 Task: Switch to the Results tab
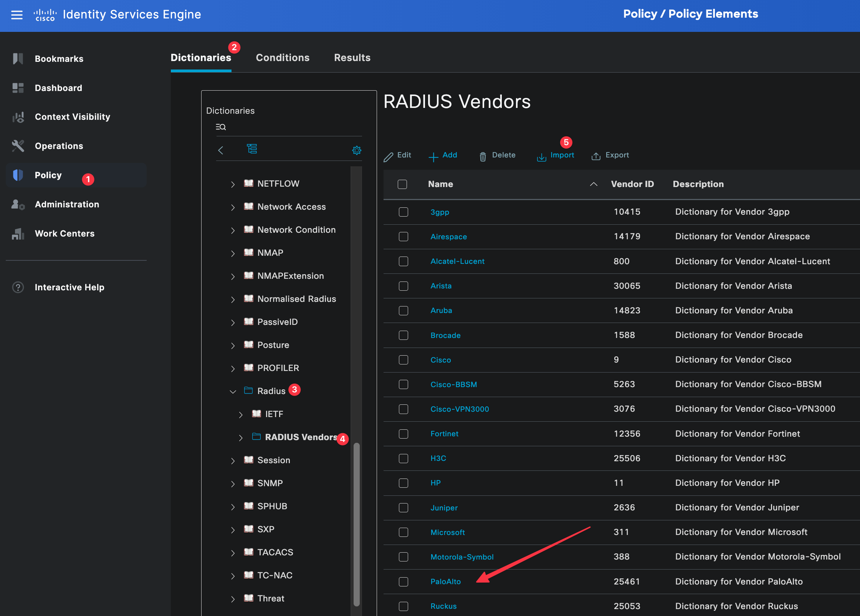pyautogui.click(x=352, y=58)
